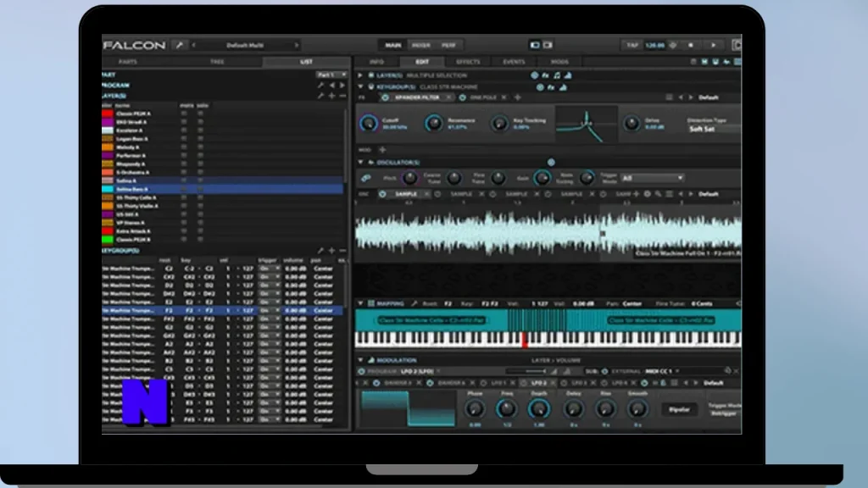Open the Trigger Mode All dropdown
The width and height of the screenshot is (868, 488).
pos(652,178)
